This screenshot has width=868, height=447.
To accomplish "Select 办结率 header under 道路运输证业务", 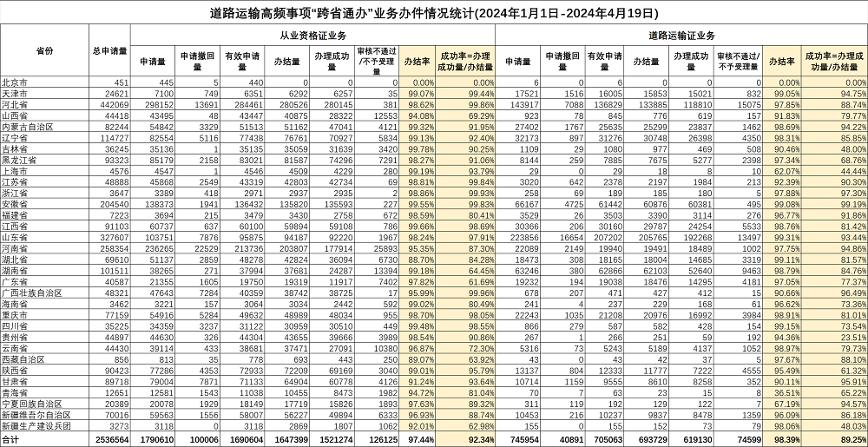I will point(781,62).
